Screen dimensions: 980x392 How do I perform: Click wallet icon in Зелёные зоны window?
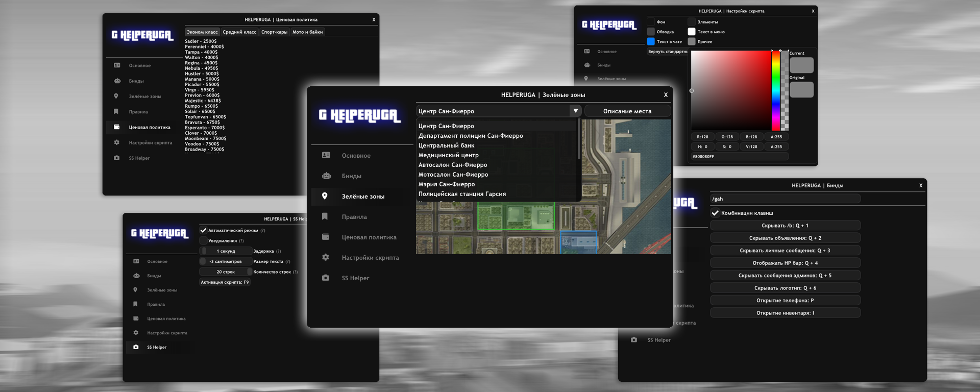[326, 237]
